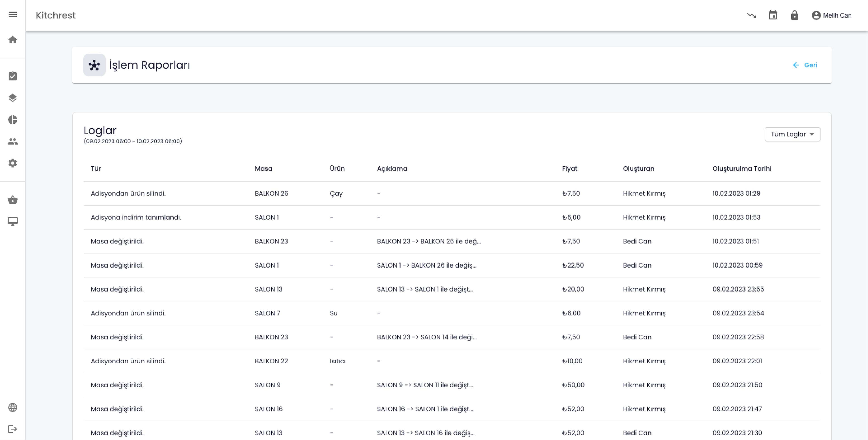Click the shopping basket sidebar icon
Viewport: 868px width, 440px height.
[12, 200]
